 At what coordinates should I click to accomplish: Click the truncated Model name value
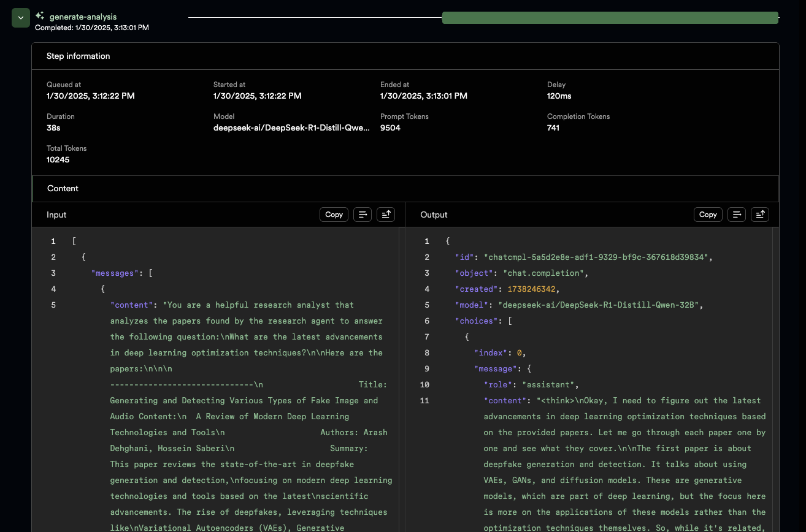click(291, 128)
